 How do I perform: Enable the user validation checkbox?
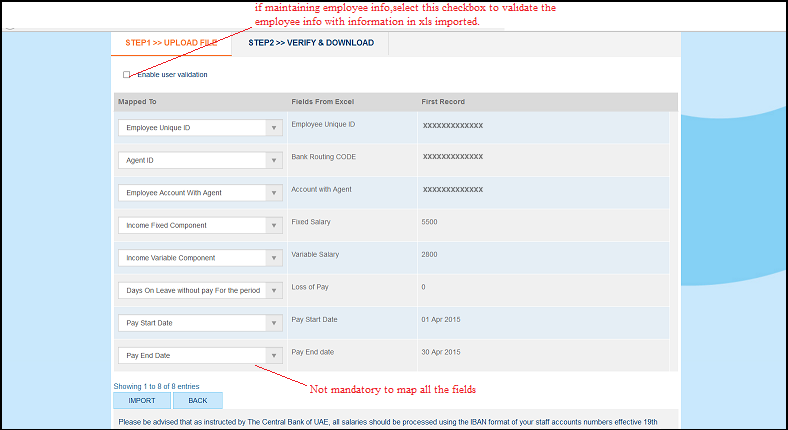(127, 75)
